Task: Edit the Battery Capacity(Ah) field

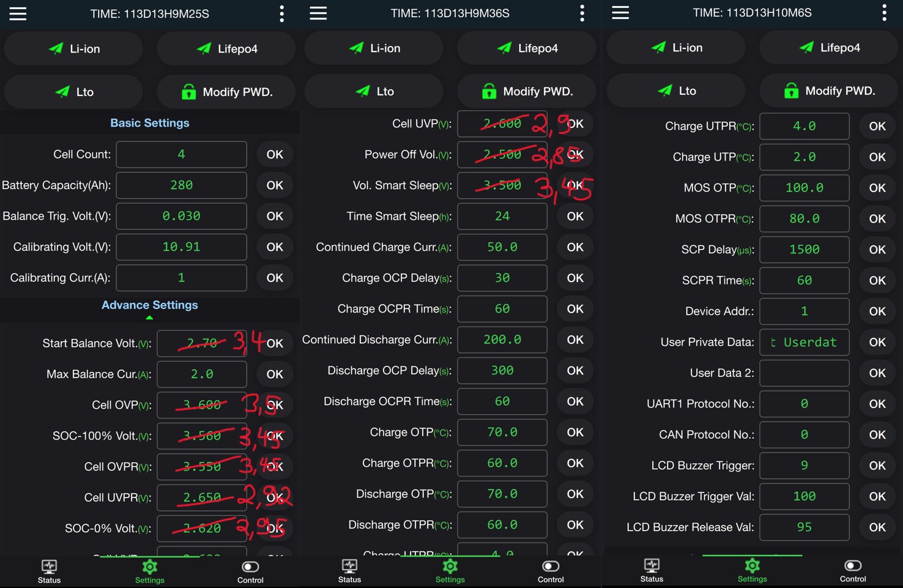Action: click(182, 185)
